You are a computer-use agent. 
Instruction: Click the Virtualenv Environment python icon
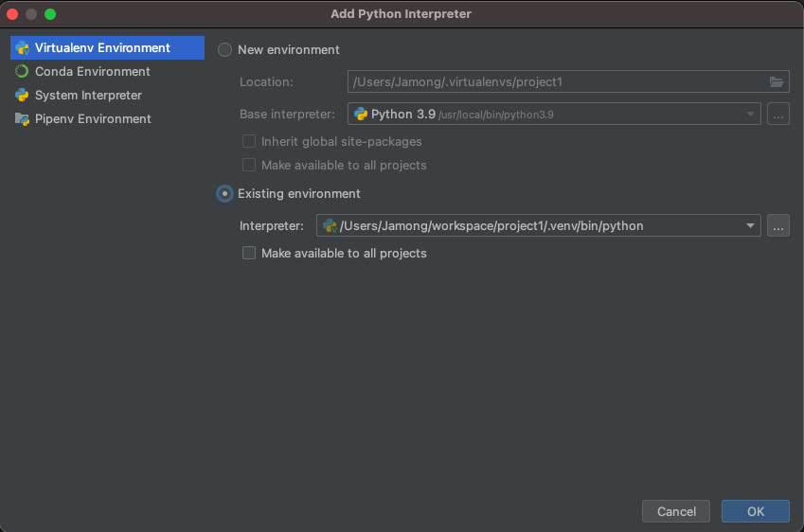point(22,48)
